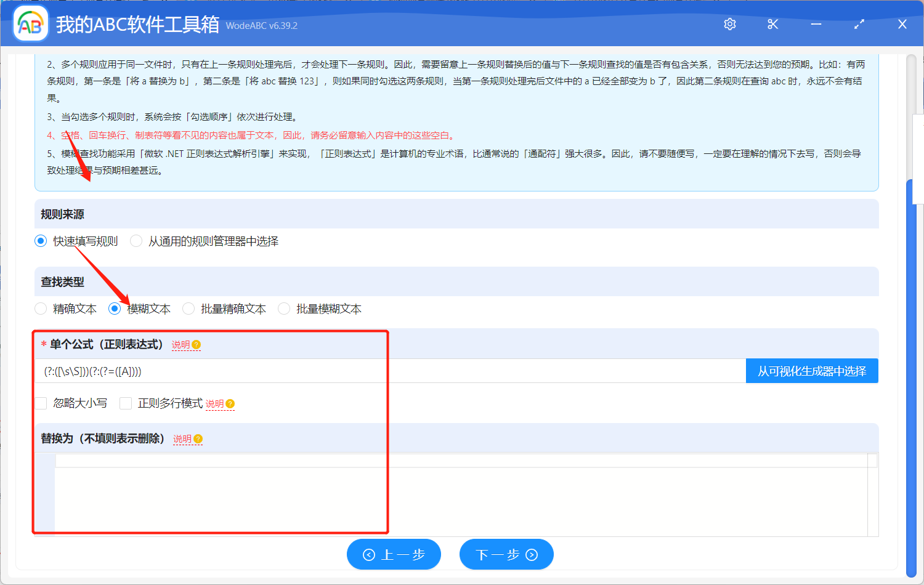Select 批量精确文本 option

point(188,309)
